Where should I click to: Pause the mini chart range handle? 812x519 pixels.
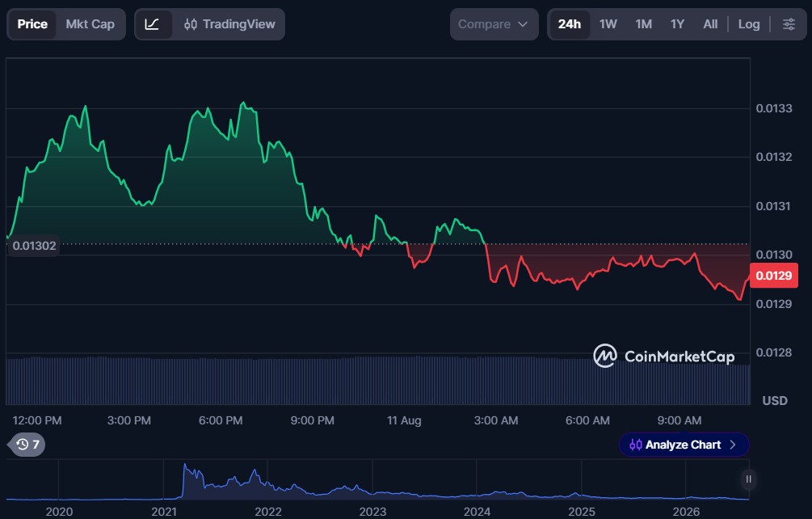click(748, 479)
